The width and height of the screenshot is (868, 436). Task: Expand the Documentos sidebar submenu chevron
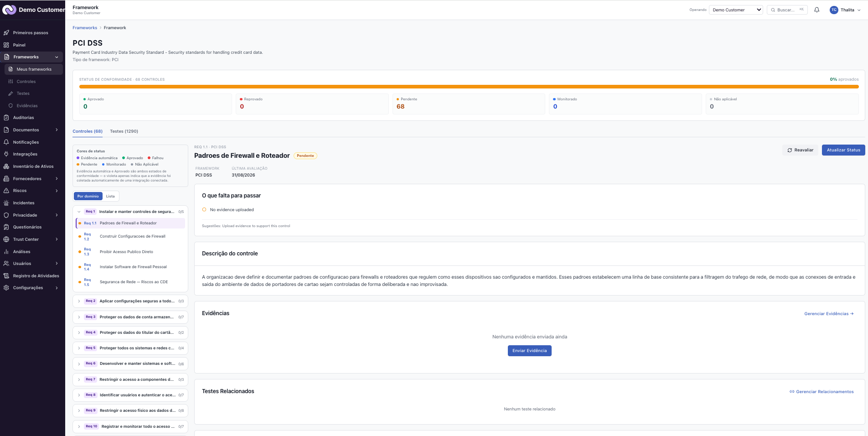click(x=57, y=130)
